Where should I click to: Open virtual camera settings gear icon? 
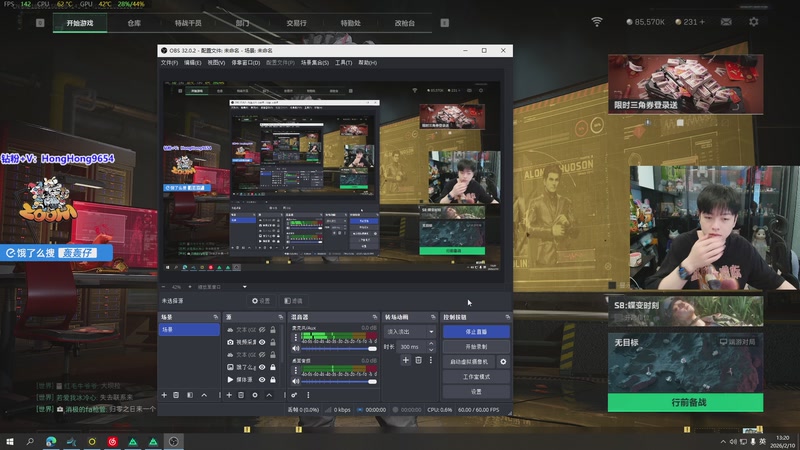click(503, 361)
